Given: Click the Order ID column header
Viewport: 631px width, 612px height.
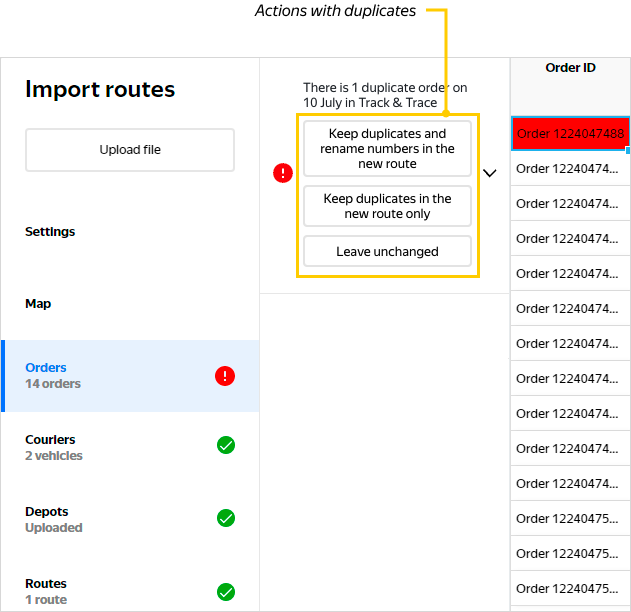Looking at the screenshot, I should pos(570,68).
